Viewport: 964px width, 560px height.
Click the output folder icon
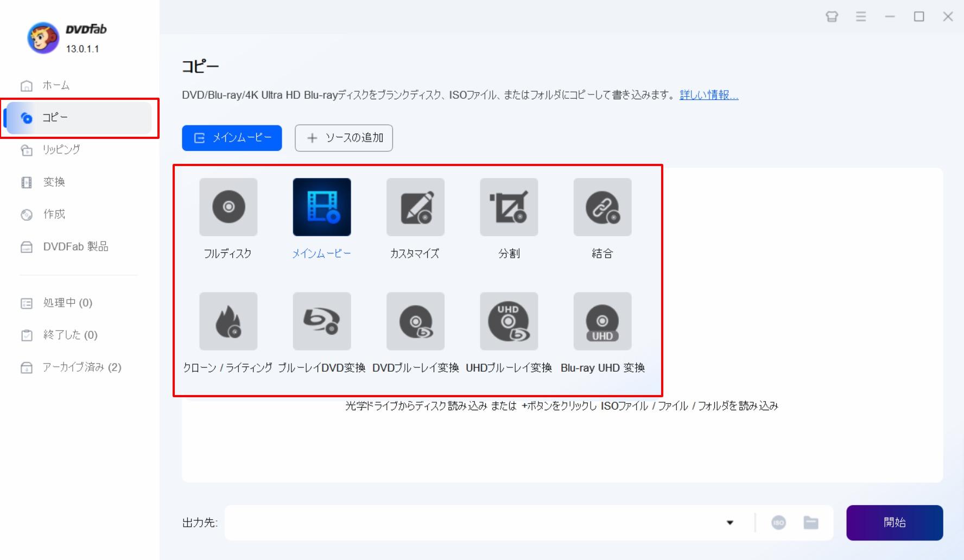pos(811,523)
